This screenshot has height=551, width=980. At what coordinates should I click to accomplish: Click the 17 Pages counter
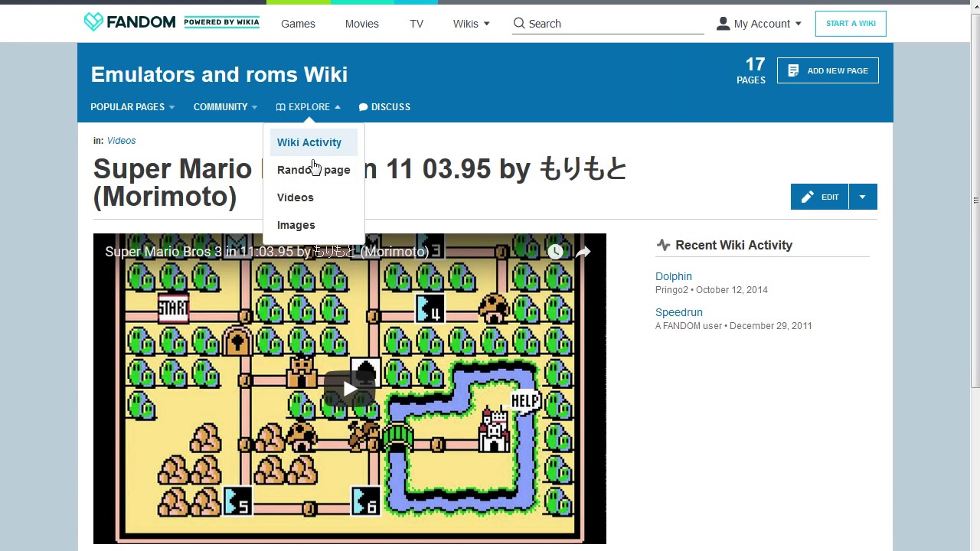(x=751, y=70)
